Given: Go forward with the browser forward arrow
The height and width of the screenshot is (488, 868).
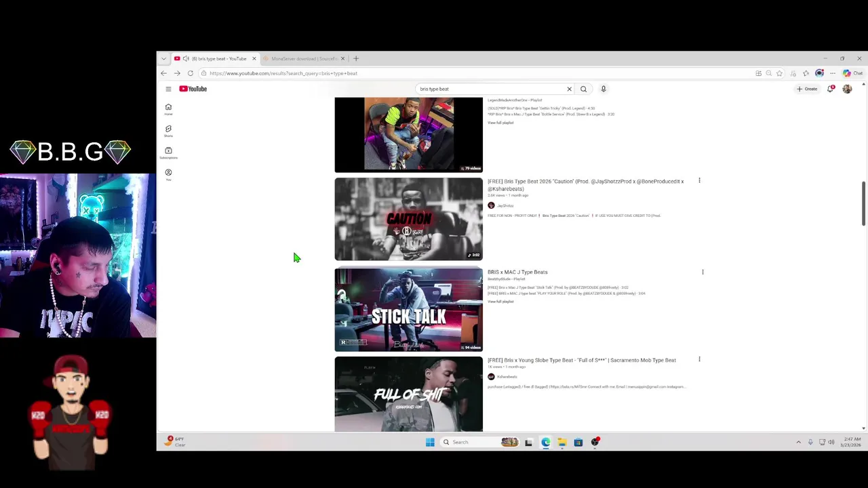Looking at the screenshot, I should 177,73.
